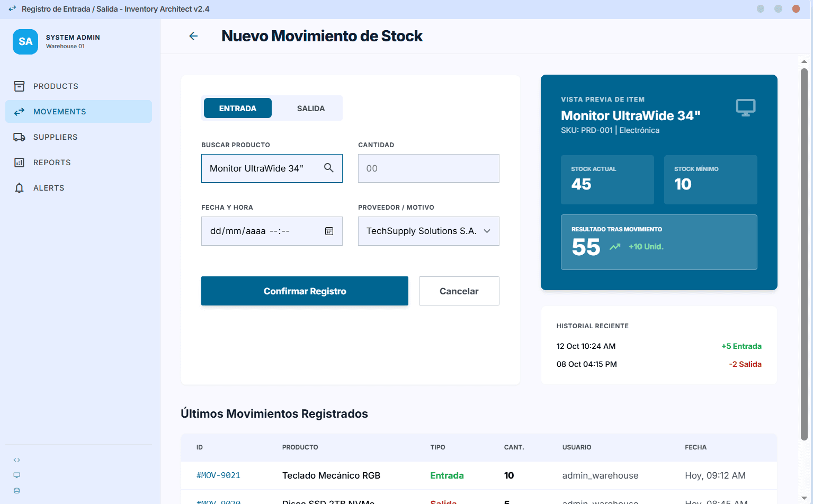The width and height of the screenshot is (813, 504).
Task: Click the PRODUCTO column header
Action: [x=300, y=447]
